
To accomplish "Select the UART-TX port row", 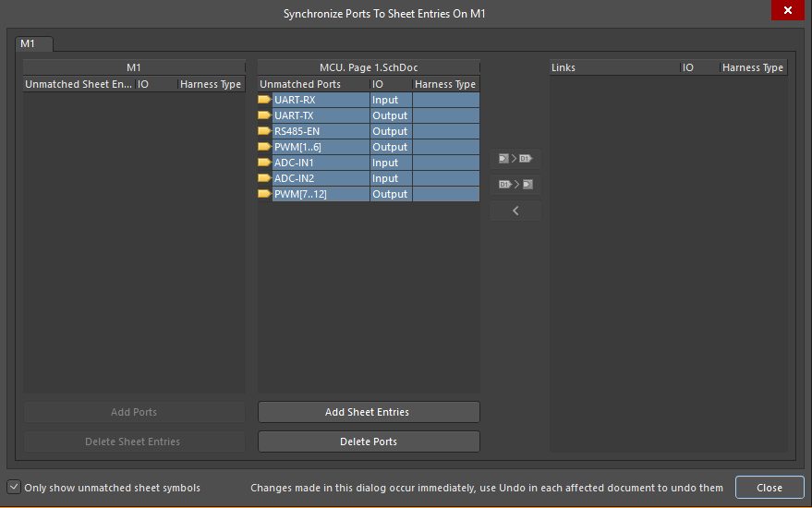I will coord(321,115).
